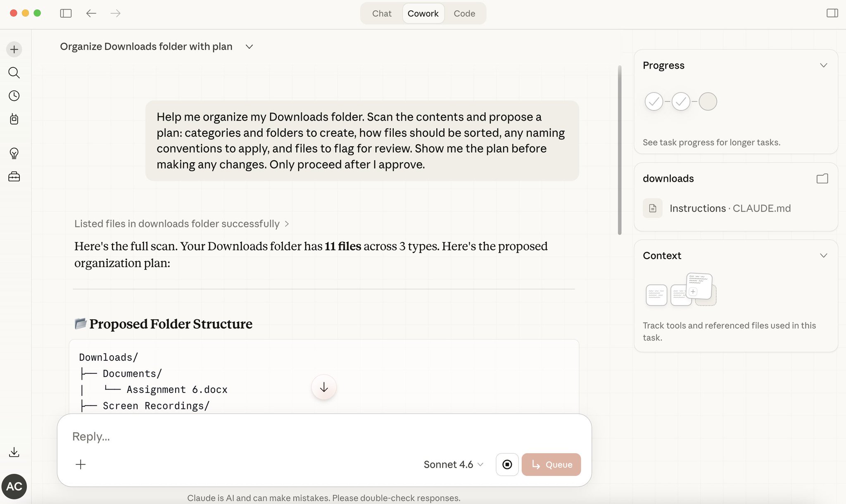
Task: Toggle the right side panel
Action: [832, 13]
